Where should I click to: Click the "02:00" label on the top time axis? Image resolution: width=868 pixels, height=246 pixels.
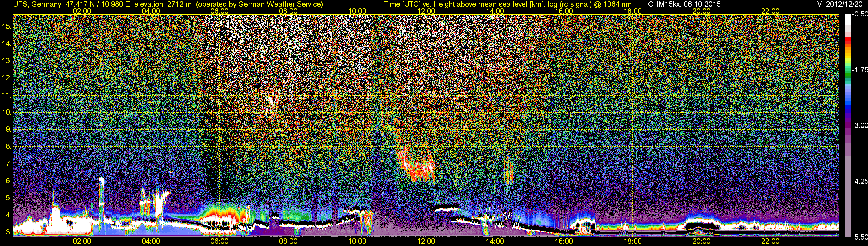[82, 11]
